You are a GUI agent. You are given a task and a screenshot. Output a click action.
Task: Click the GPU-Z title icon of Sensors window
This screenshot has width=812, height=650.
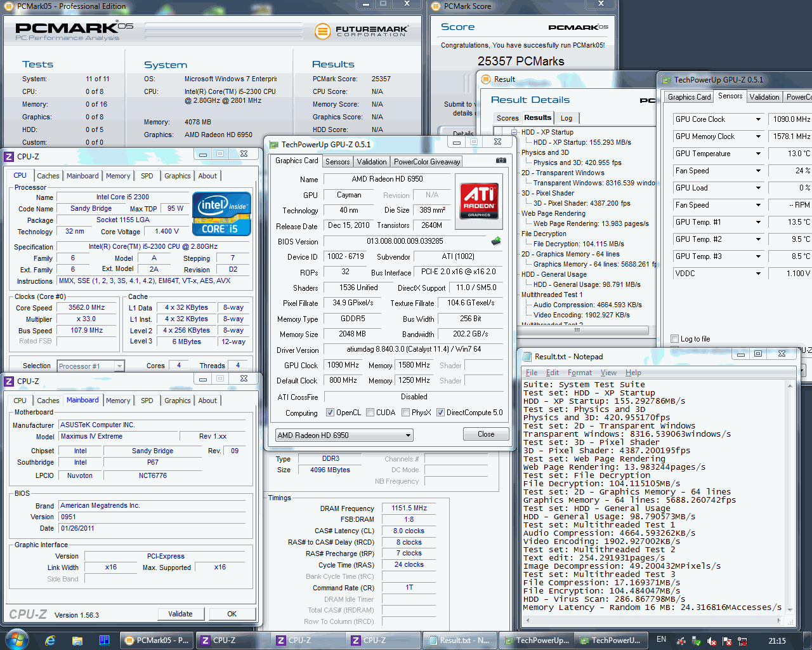666,80
